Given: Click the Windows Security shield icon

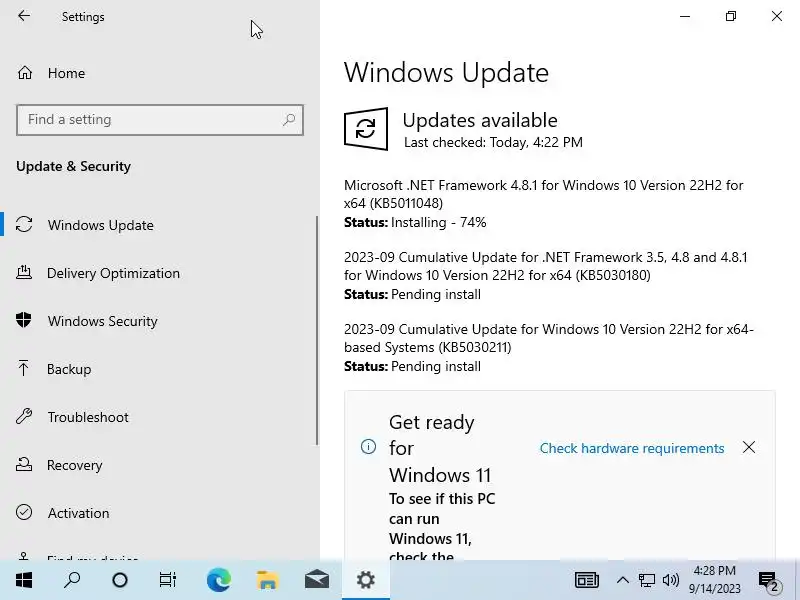Looking at the screenshot, I should pyautogui.click(x=23, y=320).
